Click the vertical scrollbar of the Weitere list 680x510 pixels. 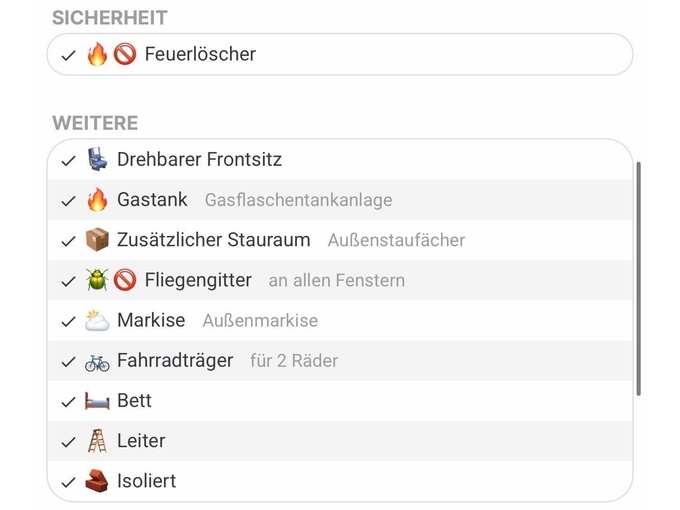[638, 278]
